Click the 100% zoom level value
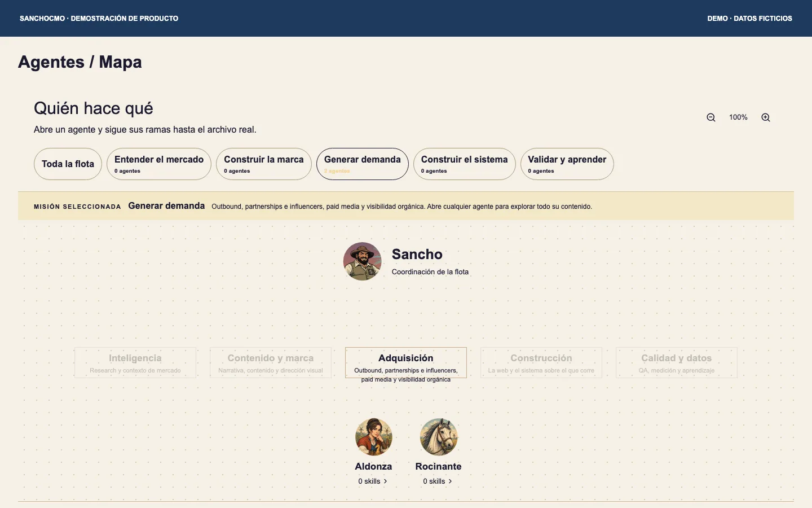This screenshot has height=508, width=812. tap(738, 117)
